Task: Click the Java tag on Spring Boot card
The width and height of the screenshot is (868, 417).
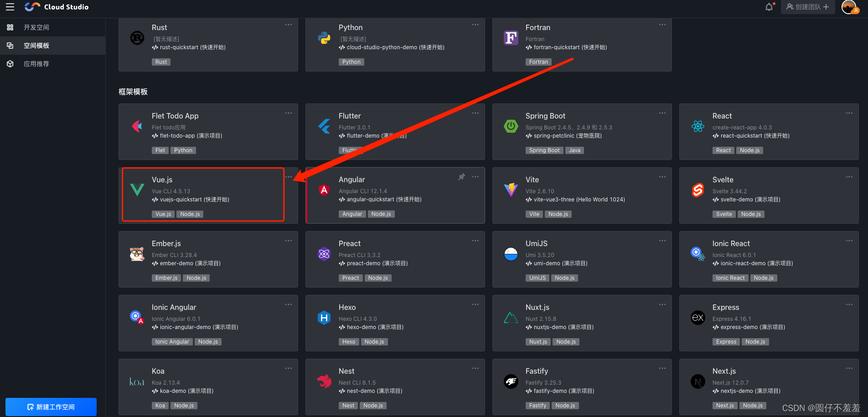Action: (575, 150)
